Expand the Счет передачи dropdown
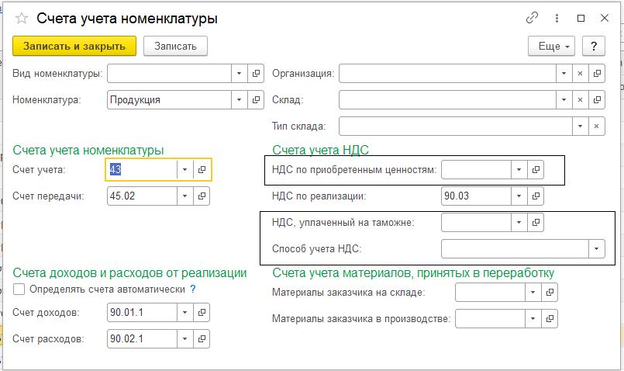The image size is (624, 371). coord(185,196)
